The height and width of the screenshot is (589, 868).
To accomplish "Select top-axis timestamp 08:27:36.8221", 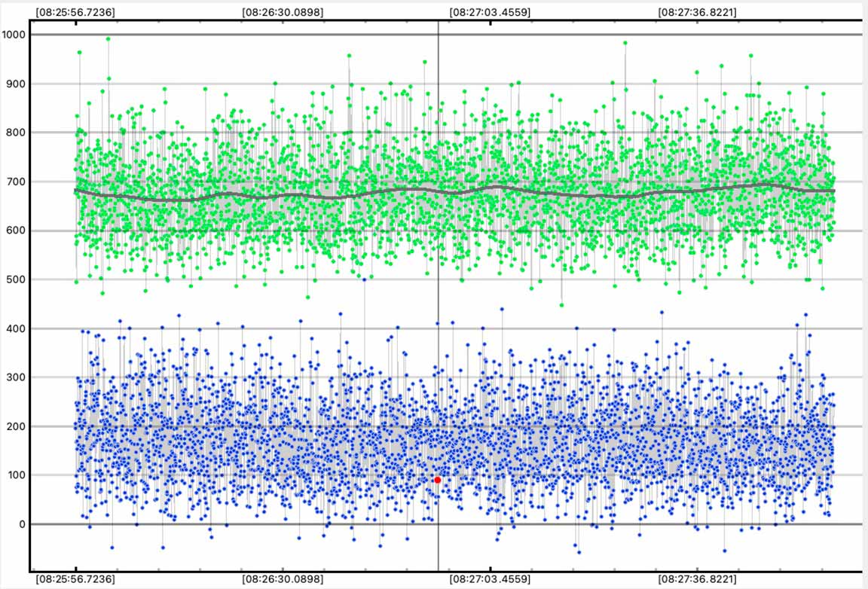I will click(698, 12).
